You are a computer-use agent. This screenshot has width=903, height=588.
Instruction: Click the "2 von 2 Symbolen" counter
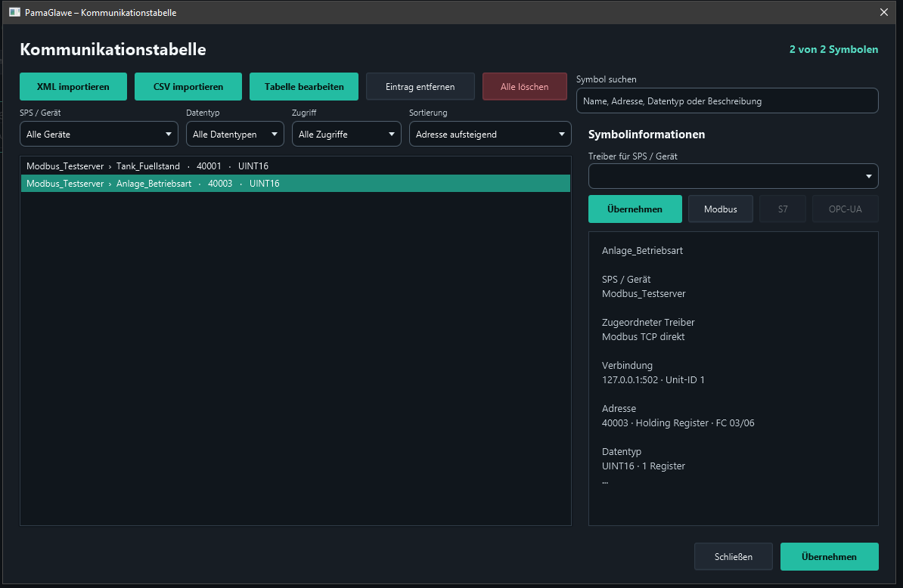834,49
